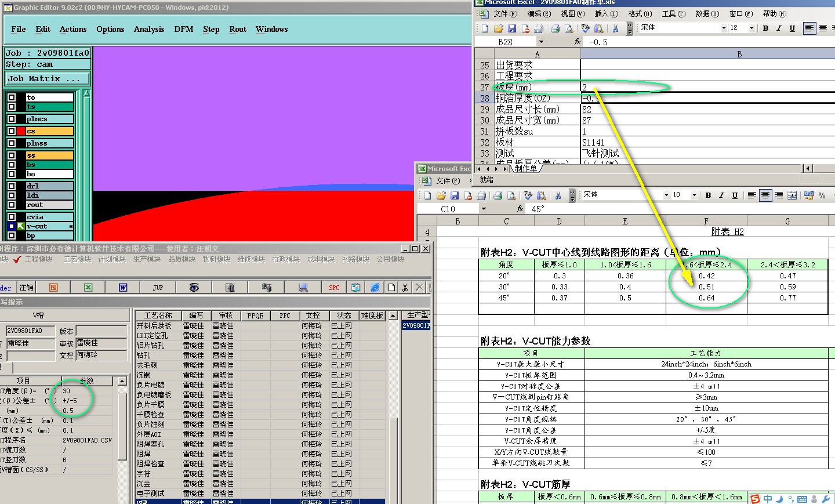Click the Save icon in the lower Excel toolbar
The height and width of the screenshot is (504, 835).
point(455,195)
